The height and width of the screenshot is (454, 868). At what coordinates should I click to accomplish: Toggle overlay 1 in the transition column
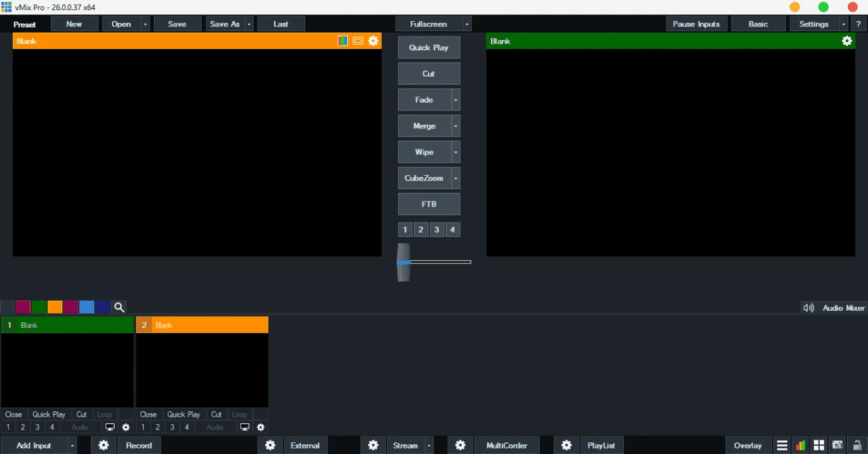pos(405,229)
